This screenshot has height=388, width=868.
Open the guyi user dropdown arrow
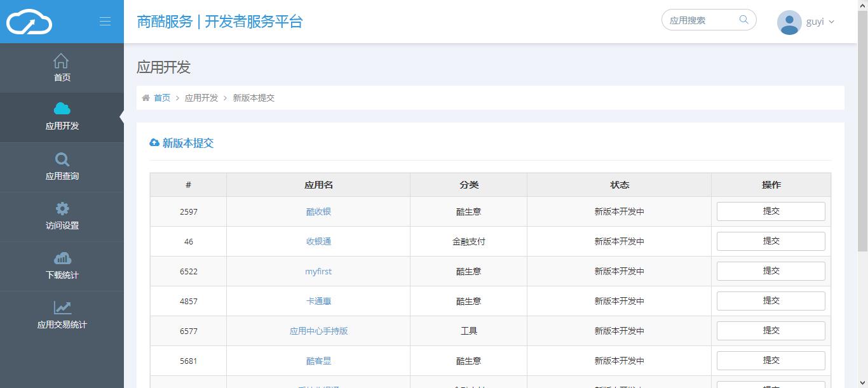tap(832, 22)
